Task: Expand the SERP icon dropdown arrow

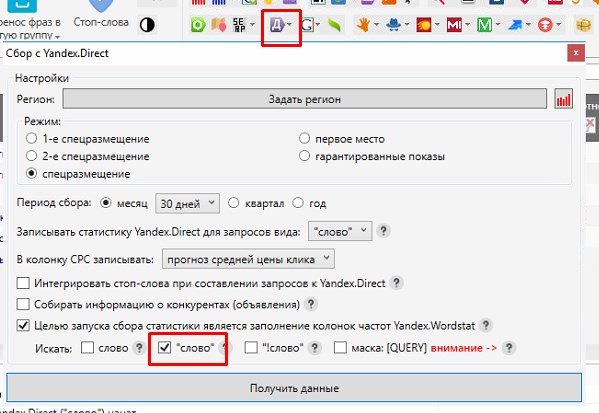Action: tap(253, 24)
